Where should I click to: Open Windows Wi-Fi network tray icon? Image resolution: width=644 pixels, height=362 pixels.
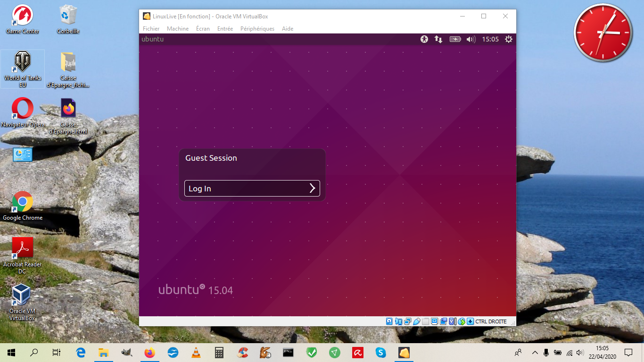coord(569,352)
